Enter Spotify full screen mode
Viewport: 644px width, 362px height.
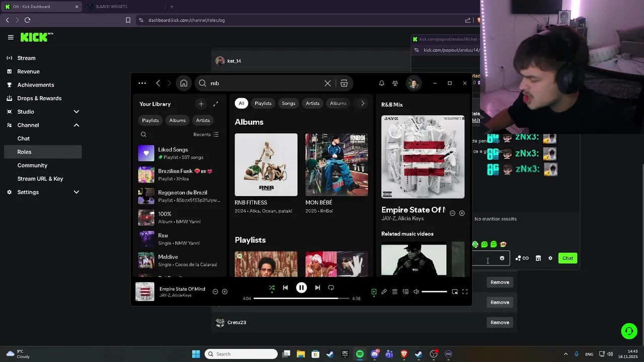pyautogui.click(x=465, y=292)
